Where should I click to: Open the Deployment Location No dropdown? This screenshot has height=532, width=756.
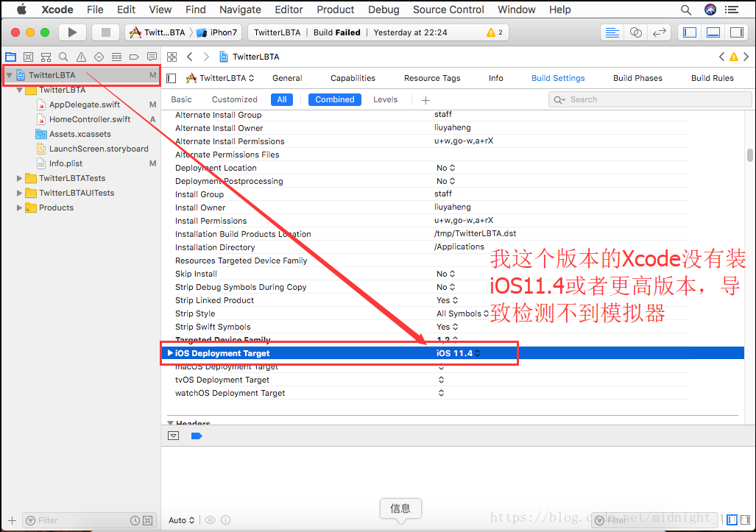click(x=445, y=168)
